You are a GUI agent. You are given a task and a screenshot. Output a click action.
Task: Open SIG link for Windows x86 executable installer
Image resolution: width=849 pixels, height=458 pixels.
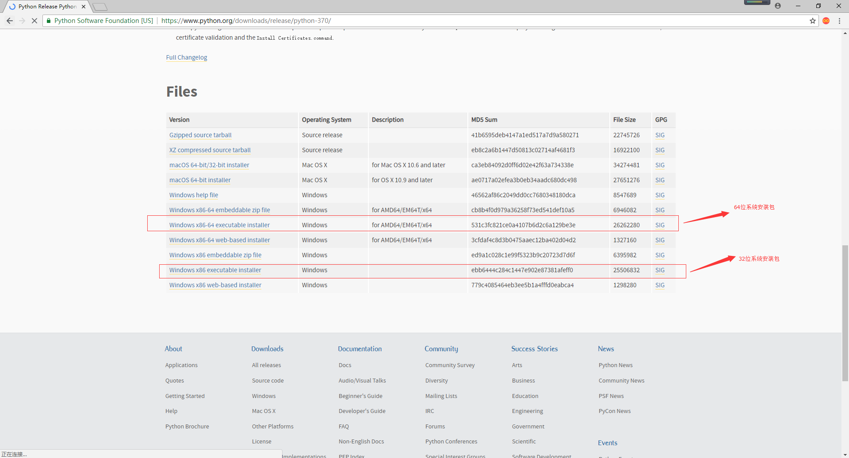click(659, 270)
